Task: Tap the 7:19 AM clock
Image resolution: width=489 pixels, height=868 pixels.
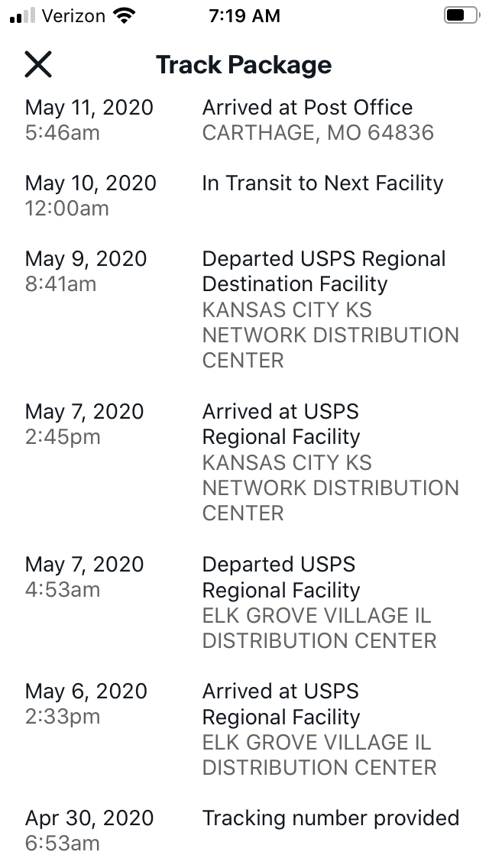Action: click(244, 16)
